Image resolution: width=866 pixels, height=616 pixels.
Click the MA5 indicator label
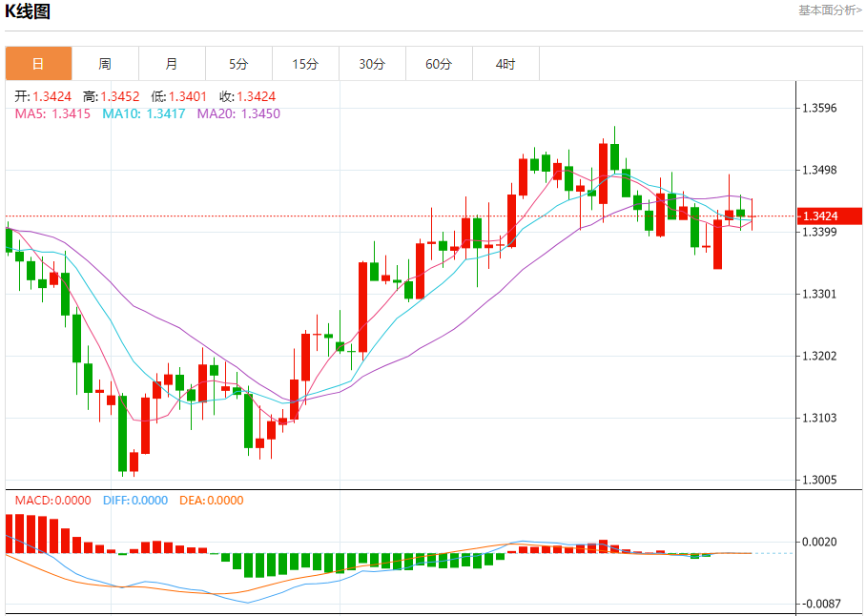click(52, 113)
